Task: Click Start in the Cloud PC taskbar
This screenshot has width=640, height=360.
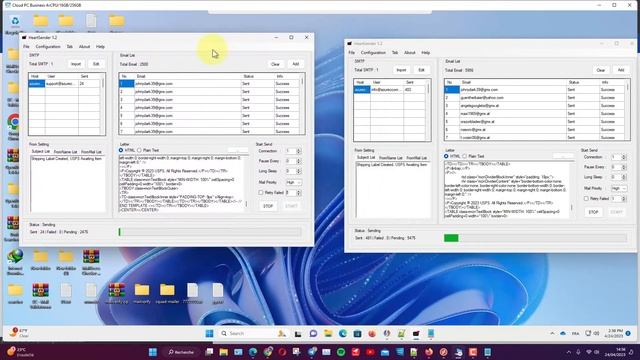Action: (209, 333)
